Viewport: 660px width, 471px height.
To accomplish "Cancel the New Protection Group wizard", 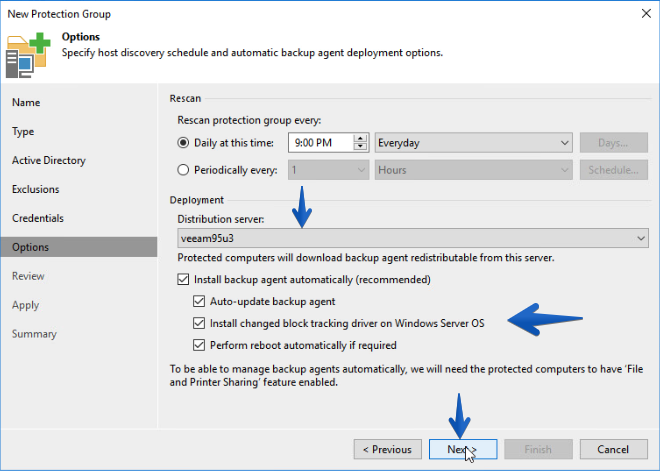I will pyautogui.click(x=614, y=449).
